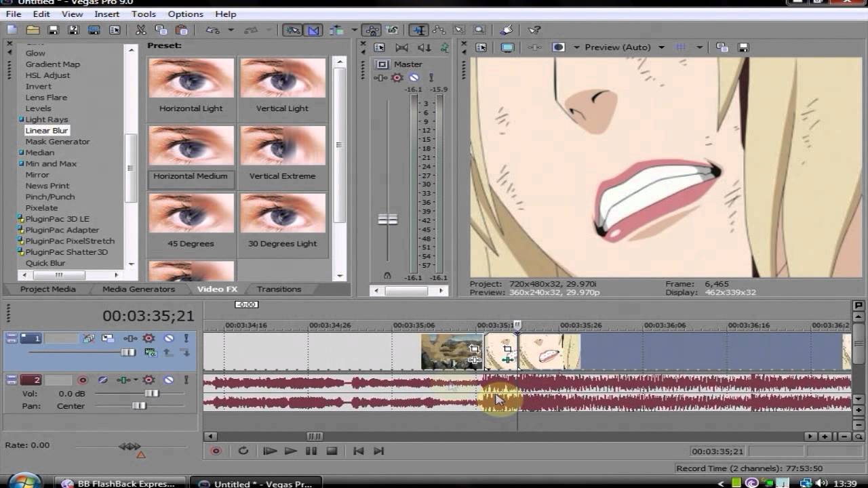The width and height of the screenshot is (868, 488).
Task: Open Event Pan/Crop on the face clip
Action: [507, 349]
